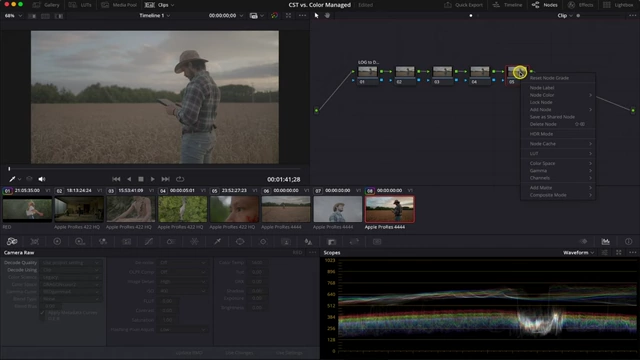This screenshot has height=360, width=640.
Task: Toggle loop playback
Action: [180, 179]
